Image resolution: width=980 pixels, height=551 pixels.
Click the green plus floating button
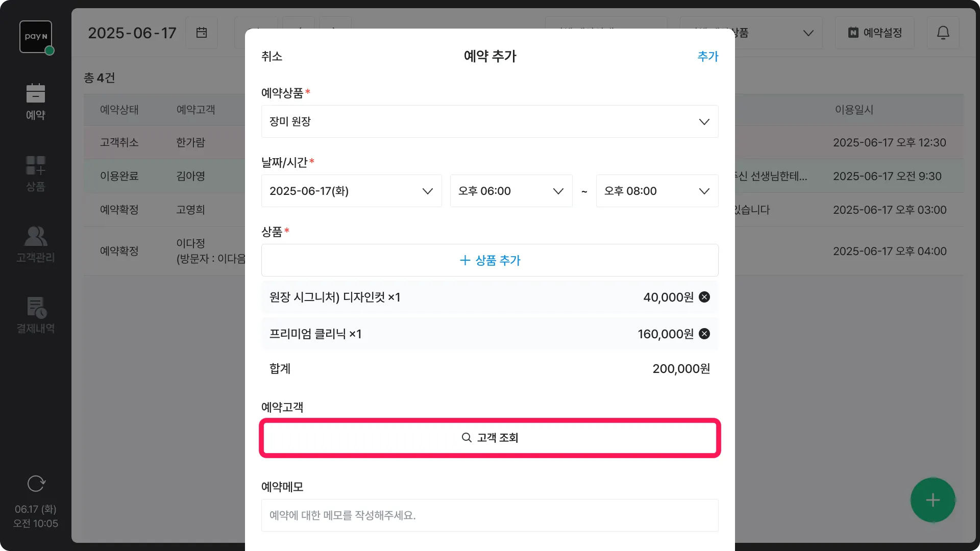click(x=933, y=500)
